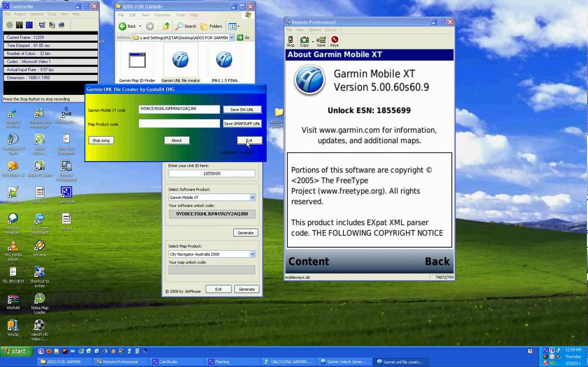Screen dimensions: 588x367
Task: Expand the Copy dropdown arrow in Remote Professional
Action: pos(313,42)
